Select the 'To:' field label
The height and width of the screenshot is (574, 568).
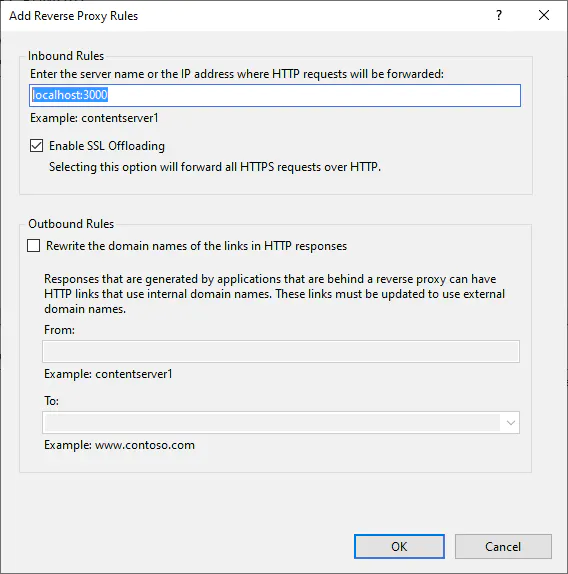51,401
